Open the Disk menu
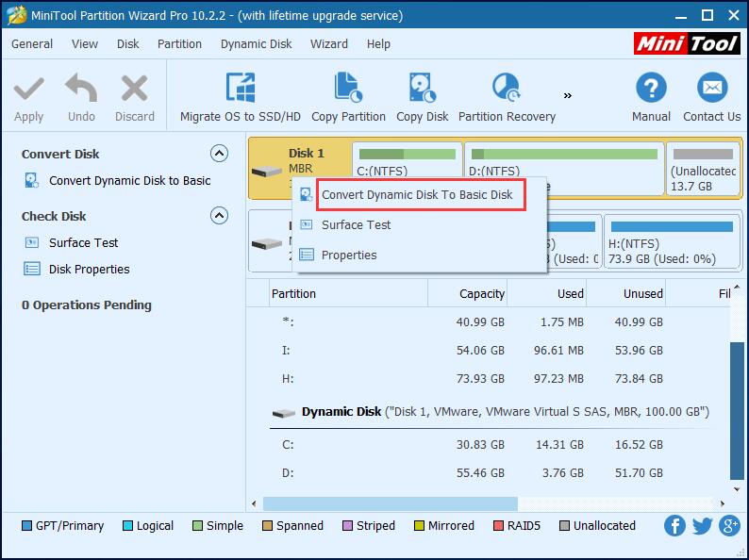This screenshot has height=560, width=749. (x=127, y=44)
